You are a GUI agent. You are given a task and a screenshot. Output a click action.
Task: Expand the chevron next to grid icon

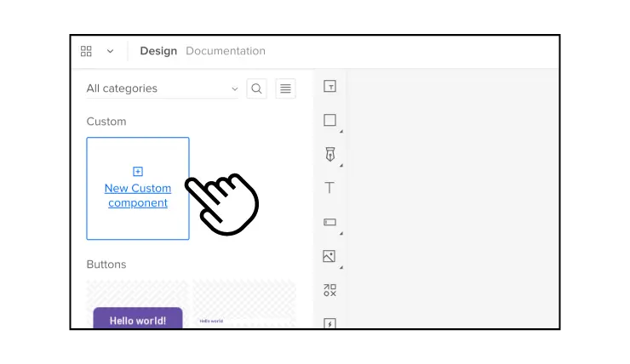click(110, 51)
